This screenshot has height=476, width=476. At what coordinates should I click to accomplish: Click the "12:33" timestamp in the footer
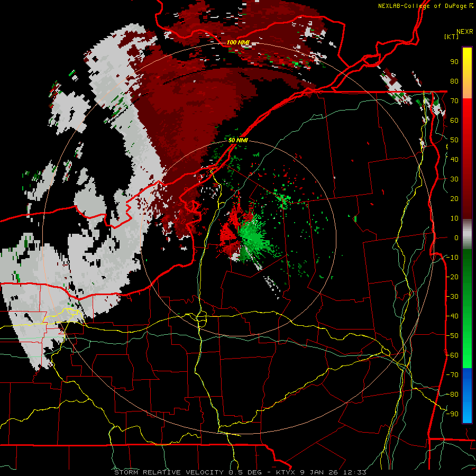point(355,472)
